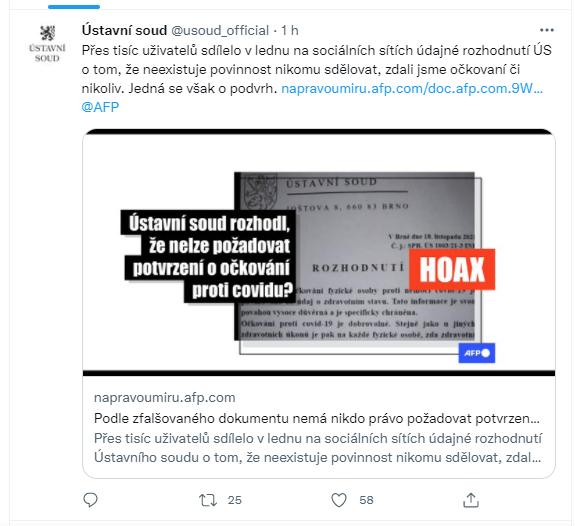The image size is (575, 526).
Task: Click the Ústavní soud profile avatar
Action: pyautogui.click(x=47, y=43)
